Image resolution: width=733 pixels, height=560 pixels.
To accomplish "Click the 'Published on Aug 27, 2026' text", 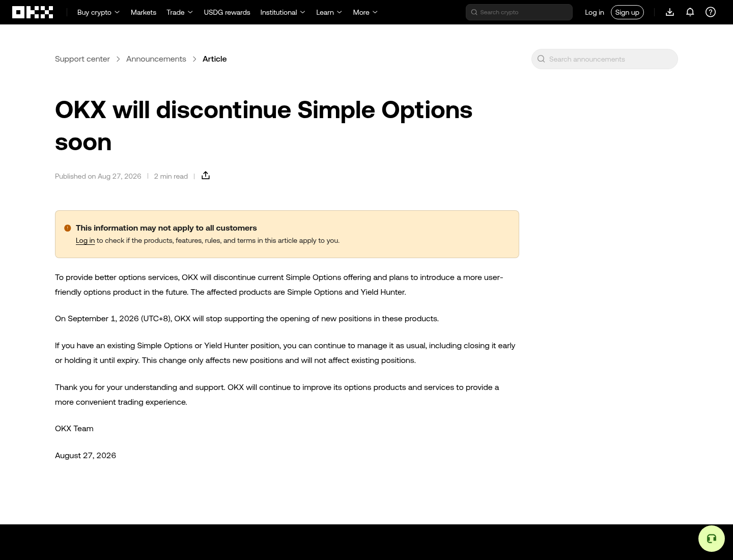I will [98, 176].
